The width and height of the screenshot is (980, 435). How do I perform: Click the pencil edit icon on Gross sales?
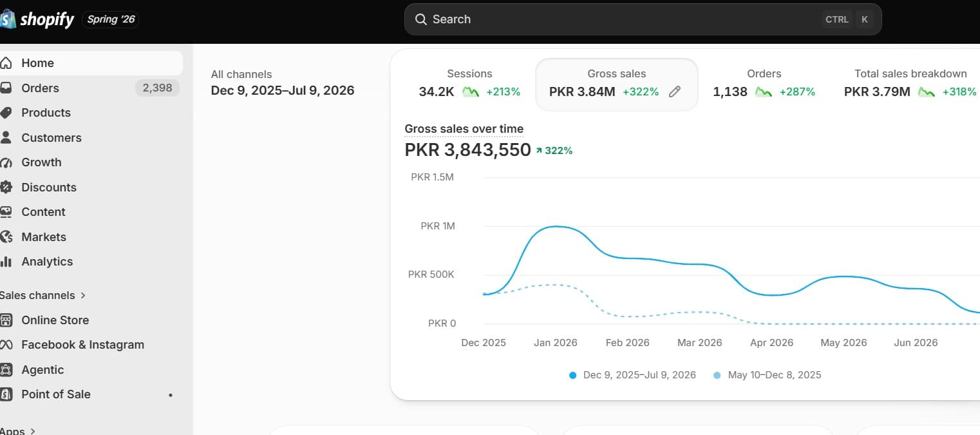tap(674, 92)
